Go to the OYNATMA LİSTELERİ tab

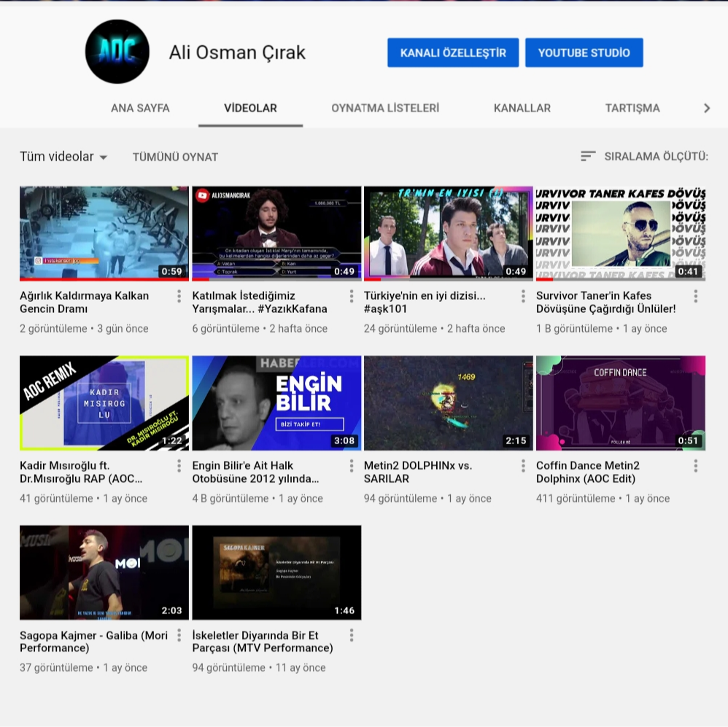385,108
